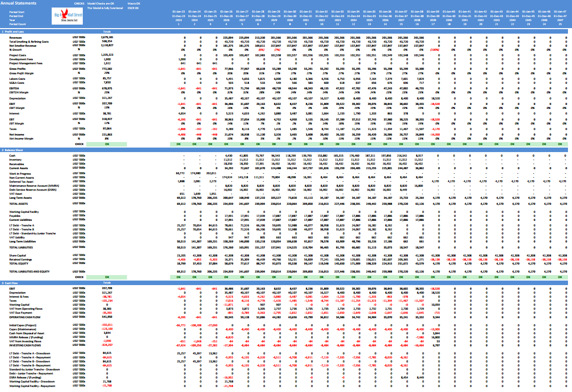The height and width of the screenshot is (392, 572).
Task: Click the Big 4 Wall Street logo
Action: (67, 16)
